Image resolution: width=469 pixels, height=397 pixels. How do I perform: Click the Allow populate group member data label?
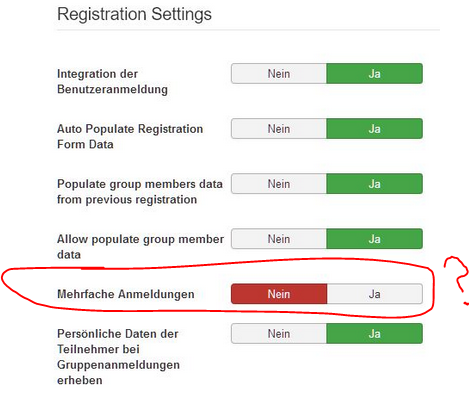(x=140, y=247)
